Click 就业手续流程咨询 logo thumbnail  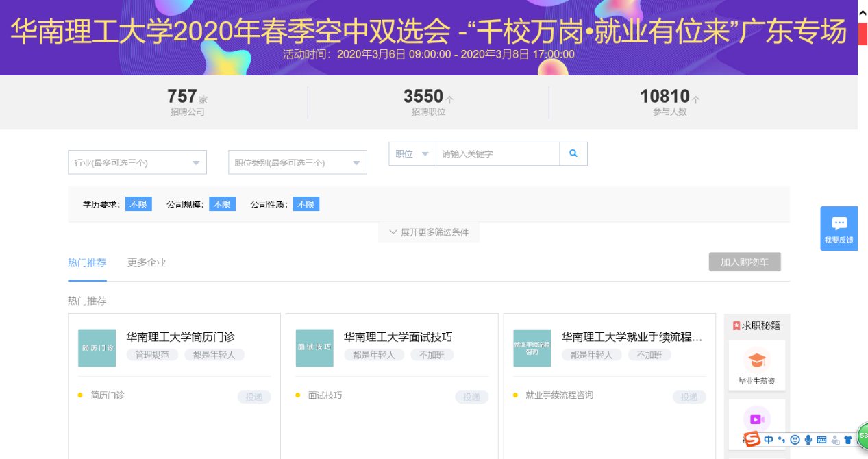[532, 348]
